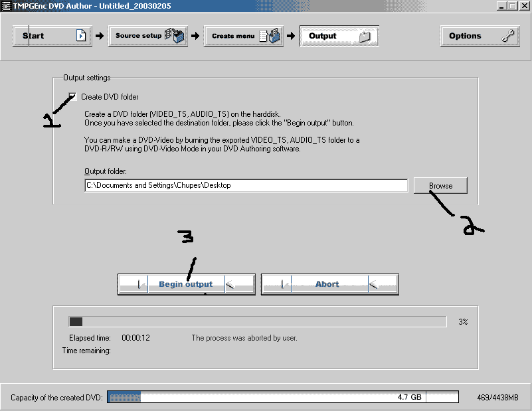The image size is (532, 411).
Task: Toggle the Create DVD folder checkbox
Action: coord(72,97)
